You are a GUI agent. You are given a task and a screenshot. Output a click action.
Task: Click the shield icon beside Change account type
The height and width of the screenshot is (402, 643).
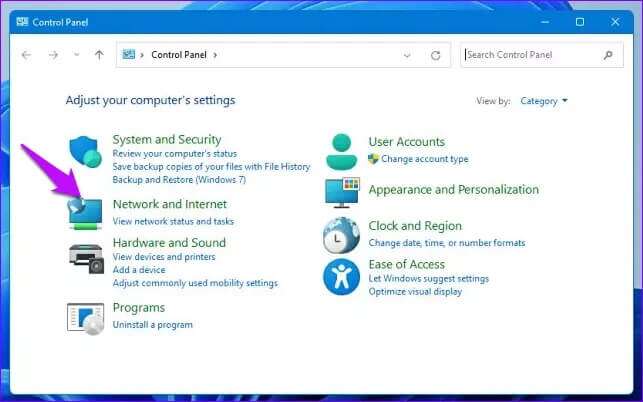coord(373,159)
